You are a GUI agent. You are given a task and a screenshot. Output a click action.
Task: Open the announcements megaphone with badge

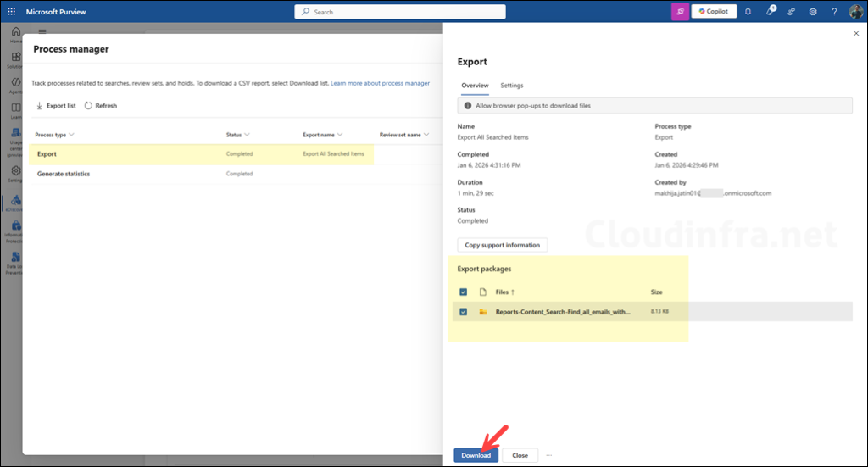[x=770, y=11]
